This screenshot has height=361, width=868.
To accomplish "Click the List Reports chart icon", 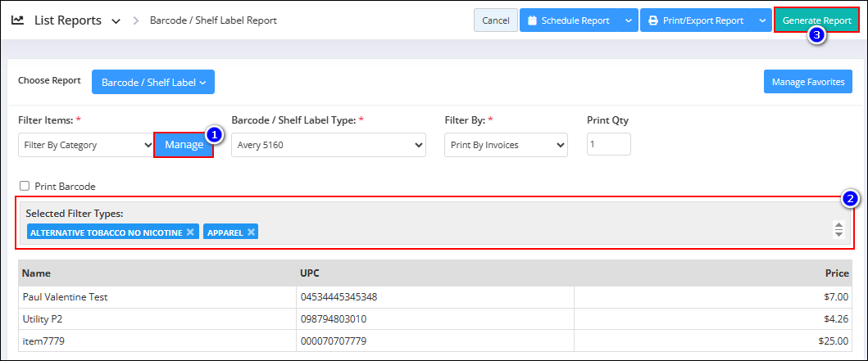I will click(x=18, y=20).
